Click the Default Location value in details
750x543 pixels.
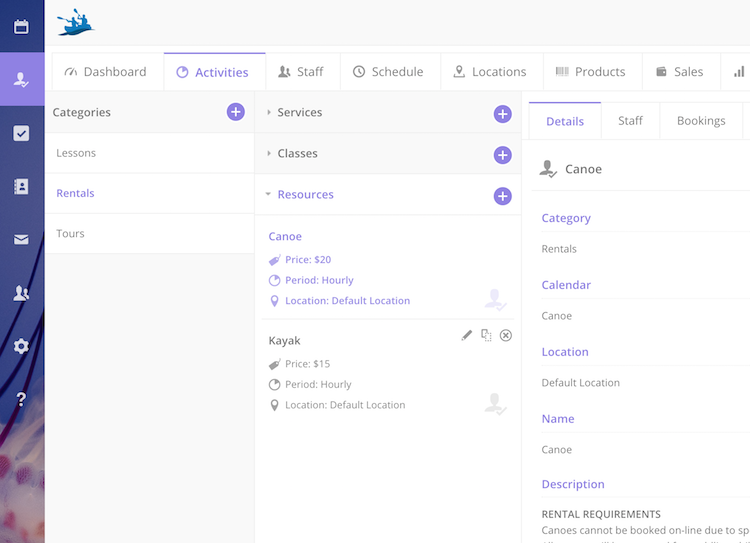(x=581, y=383)
